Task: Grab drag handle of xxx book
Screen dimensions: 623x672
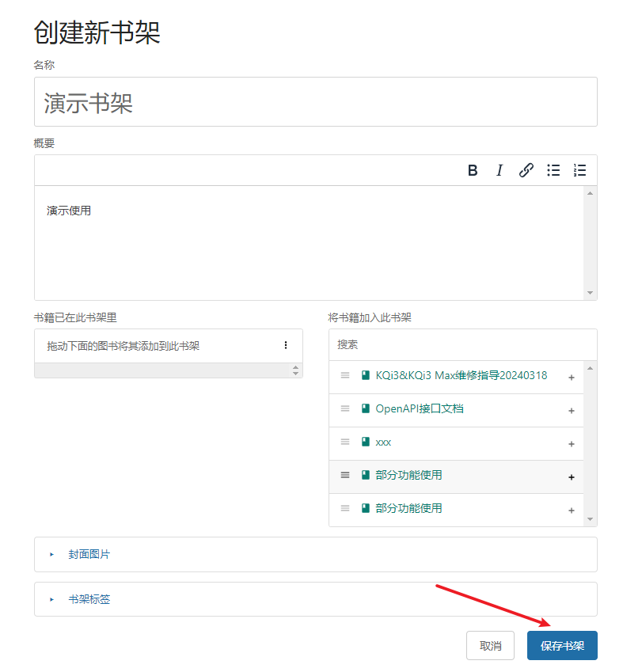Action: coord(345,442)
